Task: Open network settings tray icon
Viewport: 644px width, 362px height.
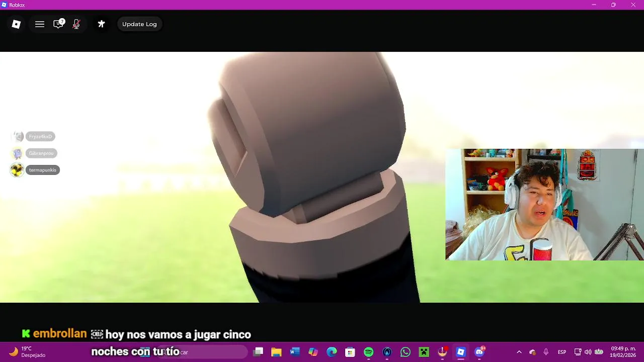Action: click(578, 352)
